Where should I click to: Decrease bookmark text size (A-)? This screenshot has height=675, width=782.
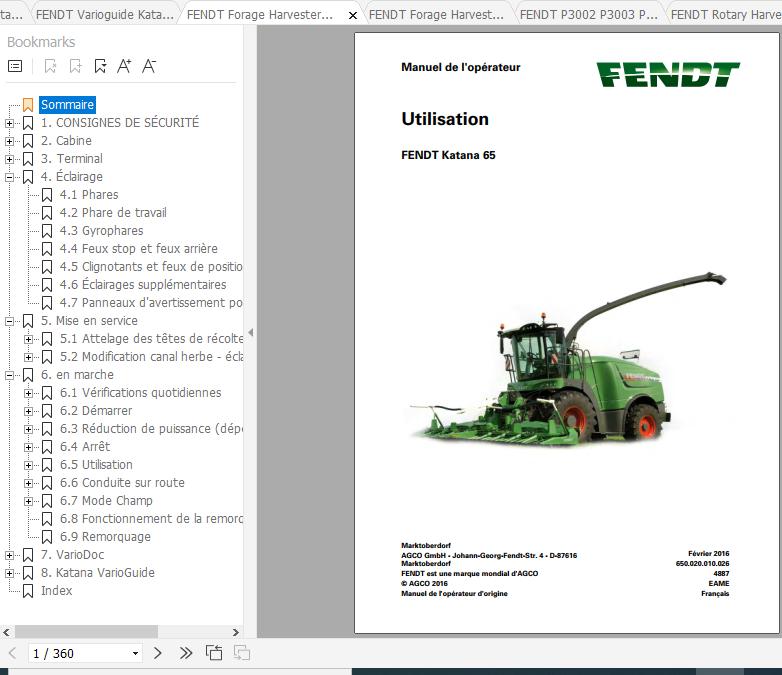click(149, 66)
